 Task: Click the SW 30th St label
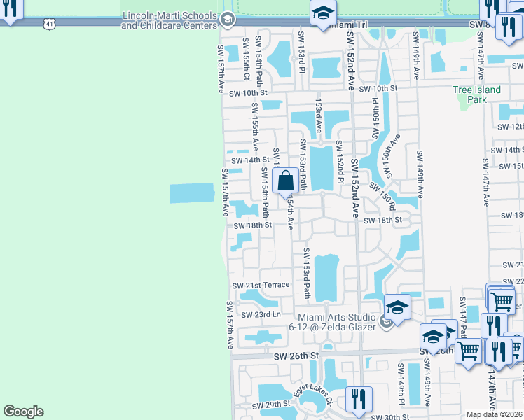click(390, 416)
